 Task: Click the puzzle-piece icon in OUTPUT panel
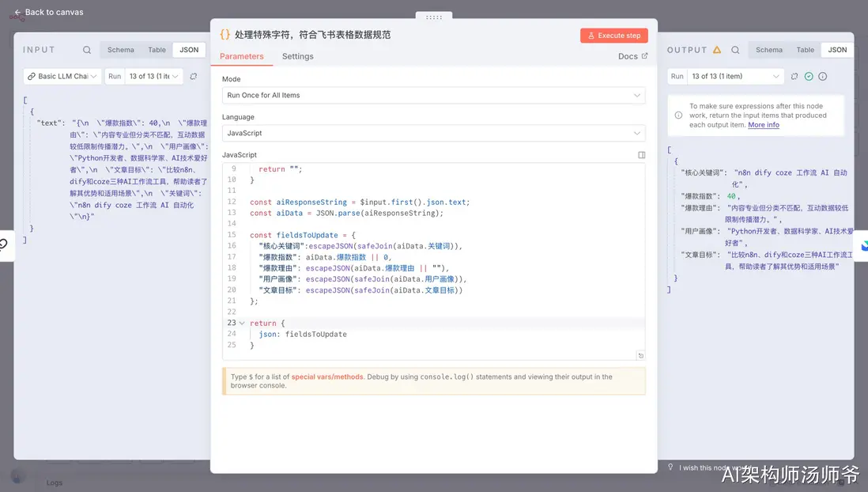[794, 77]
